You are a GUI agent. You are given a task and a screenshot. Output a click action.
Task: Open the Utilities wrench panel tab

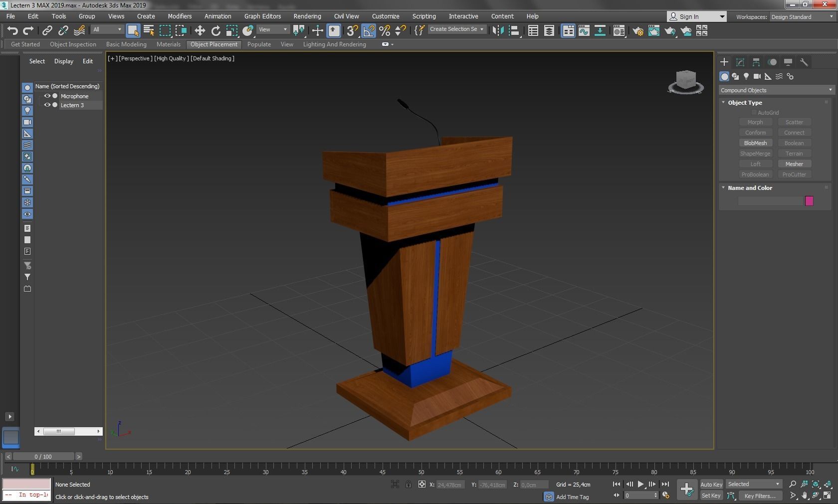click(804, 62)
